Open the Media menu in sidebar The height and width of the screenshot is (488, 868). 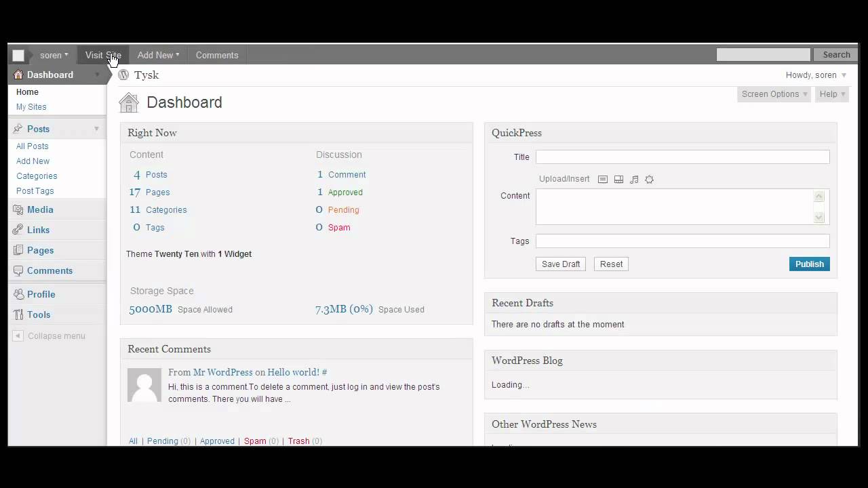tap(41, 210)
